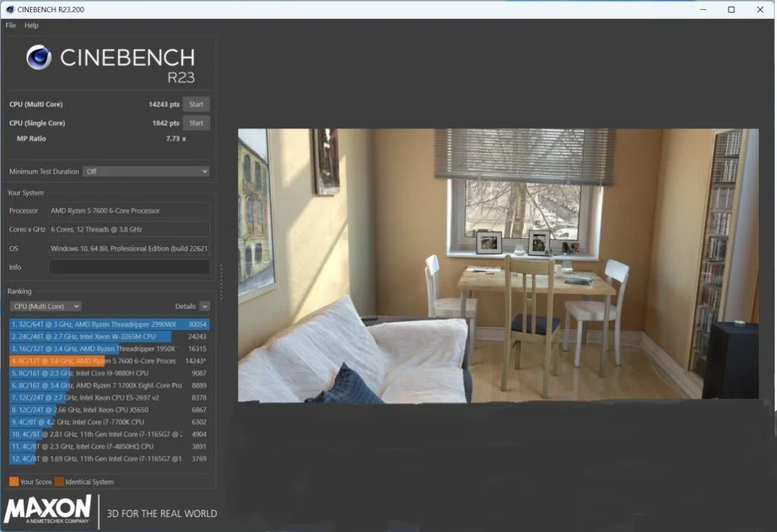Click the Info input field
Screen dimensions: 777x532
pyautogui.click(x=129, y=267)
